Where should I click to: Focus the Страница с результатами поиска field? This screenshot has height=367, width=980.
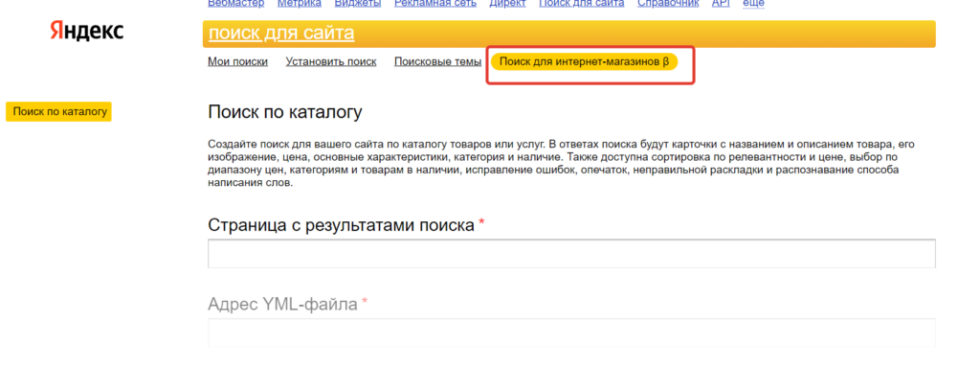571,254
